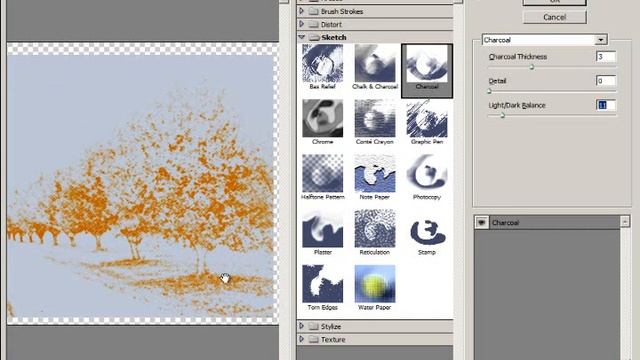Select the Reticulation filter
640x360 pixels.
tap(375, 229)
